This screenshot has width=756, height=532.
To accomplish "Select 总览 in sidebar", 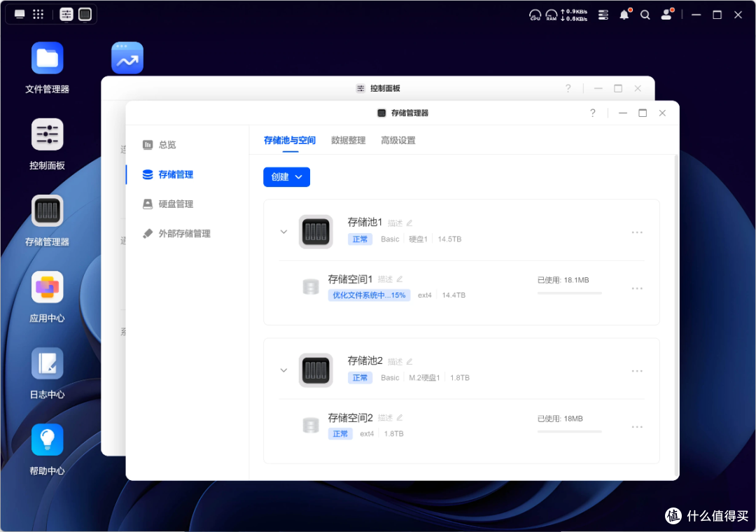I will coord(159,145).
